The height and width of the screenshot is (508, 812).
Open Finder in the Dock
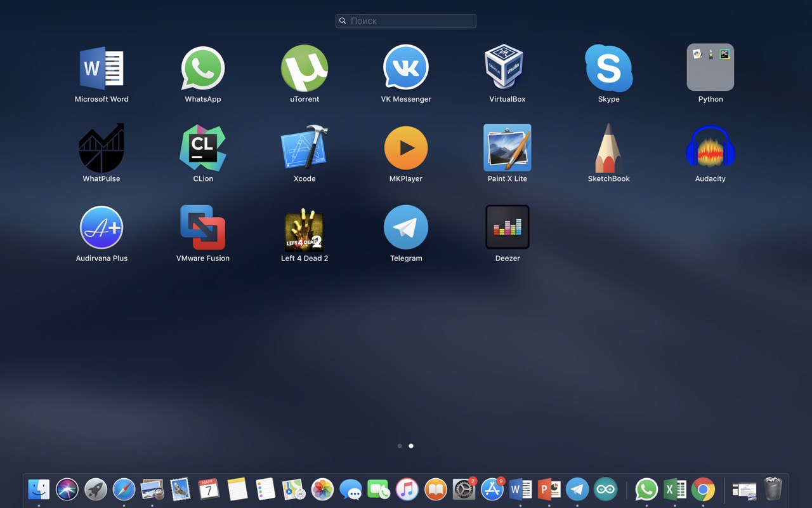[x=39, y=489]
